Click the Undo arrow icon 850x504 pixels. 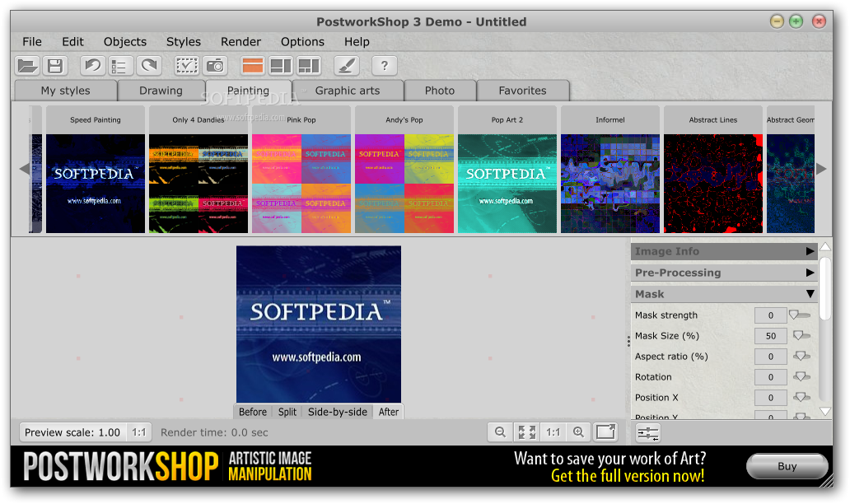click(x=93, y=66)
